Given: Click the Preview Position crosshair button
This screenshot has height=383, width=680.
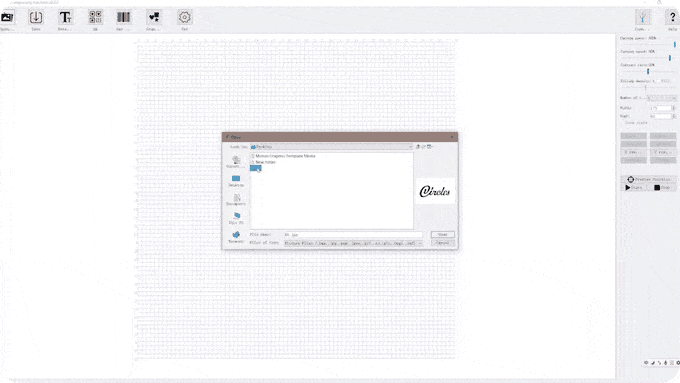Looking at the screenshot, I should (x=648, y=179).
